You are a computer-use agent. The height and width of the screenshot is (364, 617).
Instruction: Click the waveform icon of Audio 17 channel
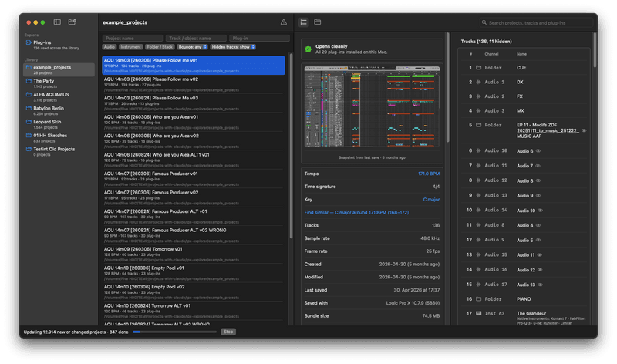point(478,284)
